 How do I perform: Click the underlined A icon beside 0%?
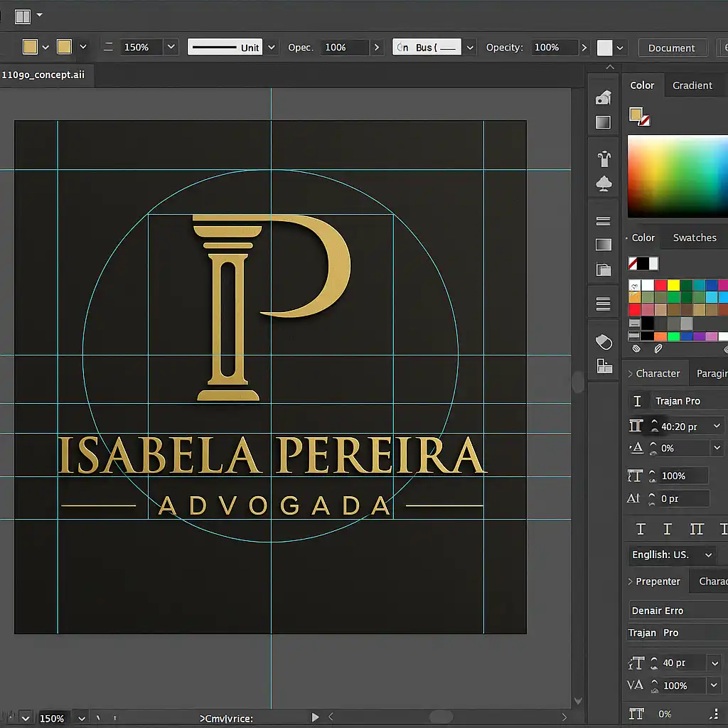[x=636, y=448]
